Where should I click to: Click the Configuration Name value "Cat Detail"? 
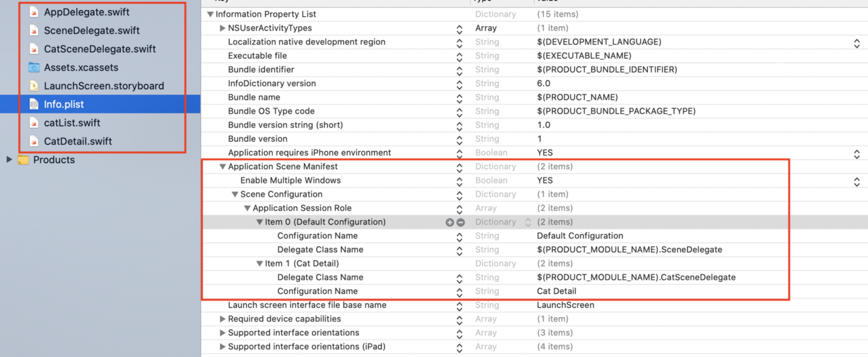[x=557, y=291]
